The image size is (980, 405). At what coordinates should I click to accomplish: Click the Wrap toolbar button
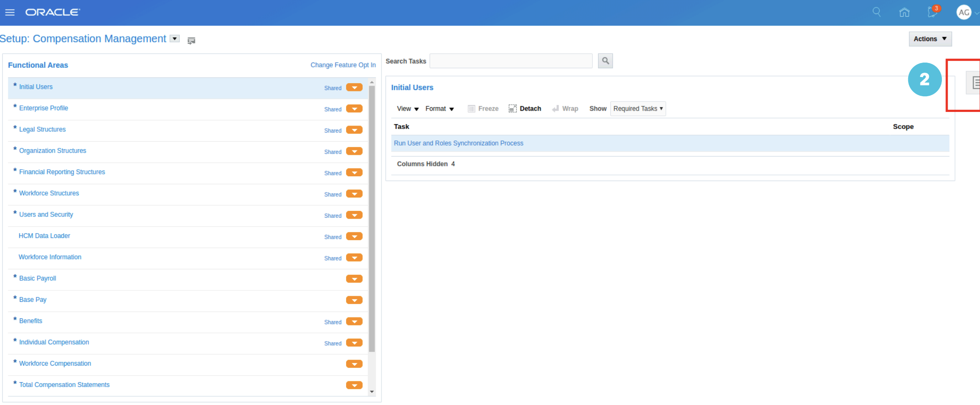click(x=565, y=108)
